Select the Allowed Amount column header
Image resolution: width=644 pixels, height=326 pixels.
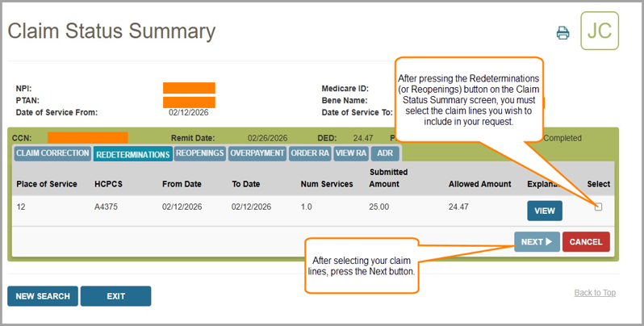(x=479, y=184)
